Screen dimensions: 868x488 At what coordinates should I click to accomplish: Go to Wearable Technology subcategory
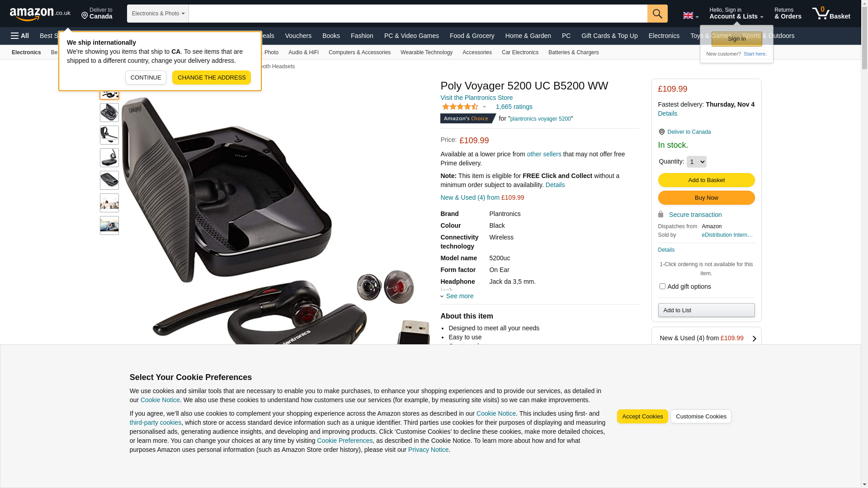[426, 52]
